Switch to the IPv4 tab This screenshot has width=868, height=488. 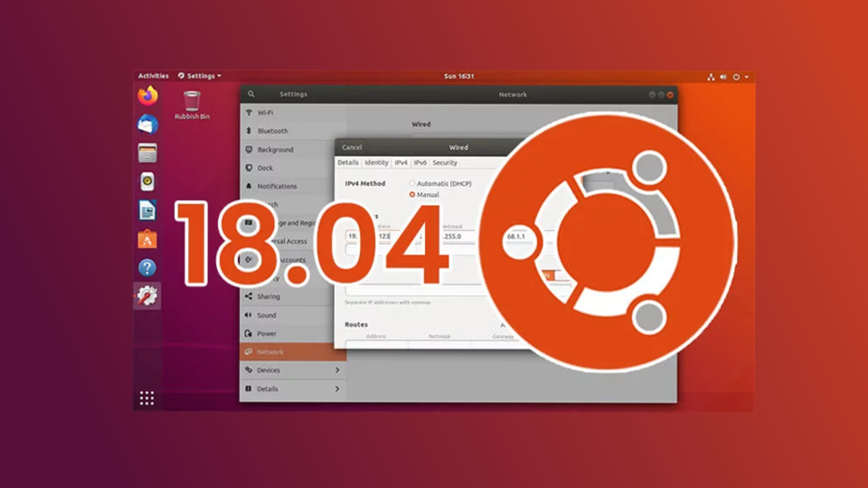click(401, 163)
